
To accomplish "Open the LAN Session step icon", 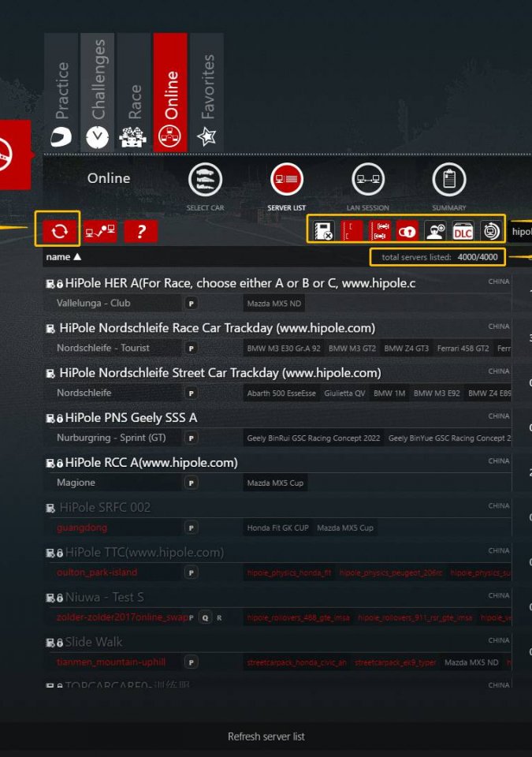I will tap(368, 180).
